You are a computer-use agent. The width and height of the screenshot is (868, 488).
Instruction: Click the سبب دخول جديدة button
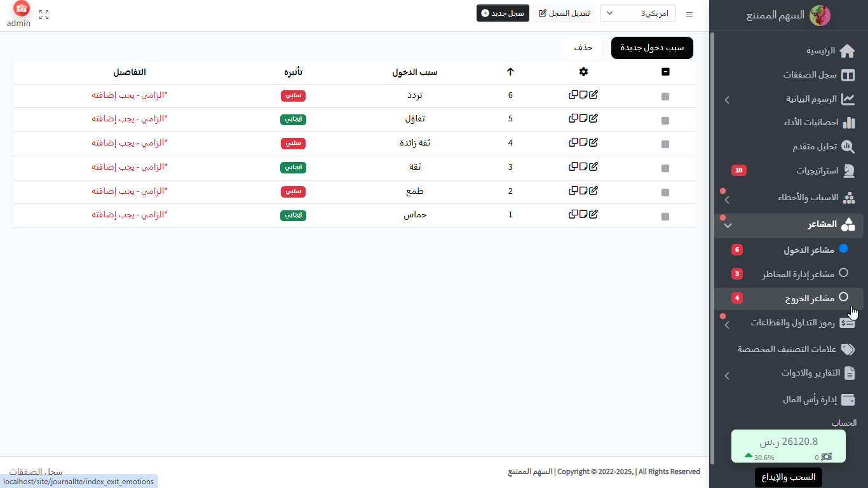651,48
